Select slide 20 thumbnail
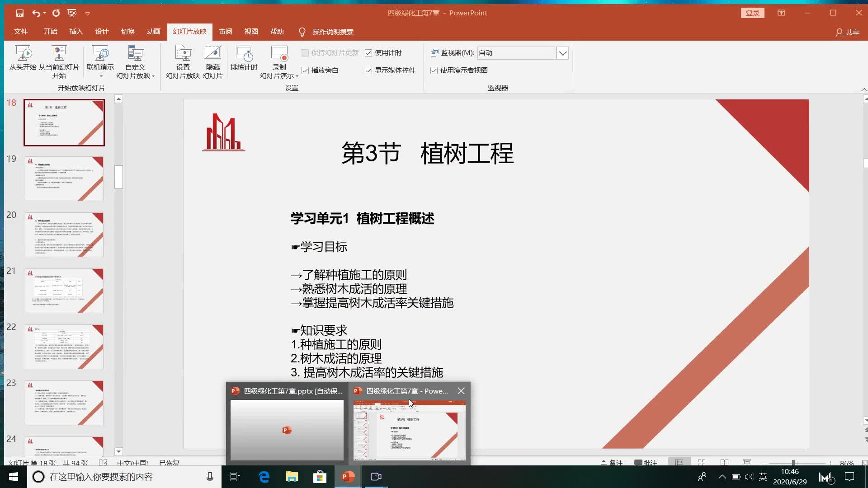The height and width of the screenshot is (488, 868). pos(64,235)
